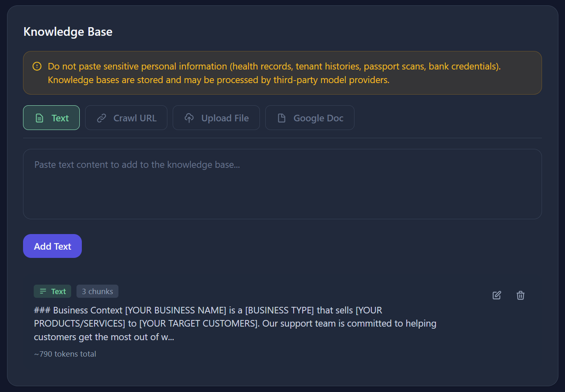
Task: Select the Business Context knowledge entry card
Action: (282, 323)
